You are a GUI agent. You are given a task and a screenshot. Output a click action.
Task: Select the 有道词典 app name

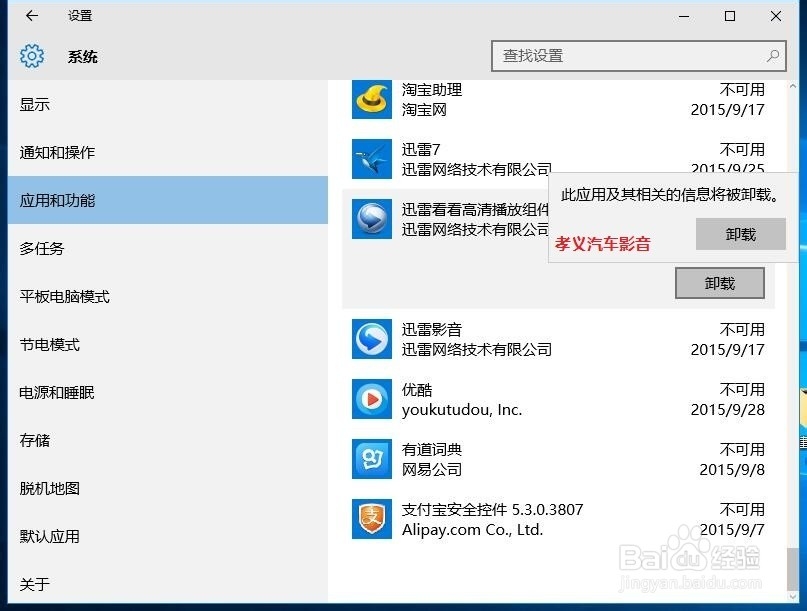point(432,449)
